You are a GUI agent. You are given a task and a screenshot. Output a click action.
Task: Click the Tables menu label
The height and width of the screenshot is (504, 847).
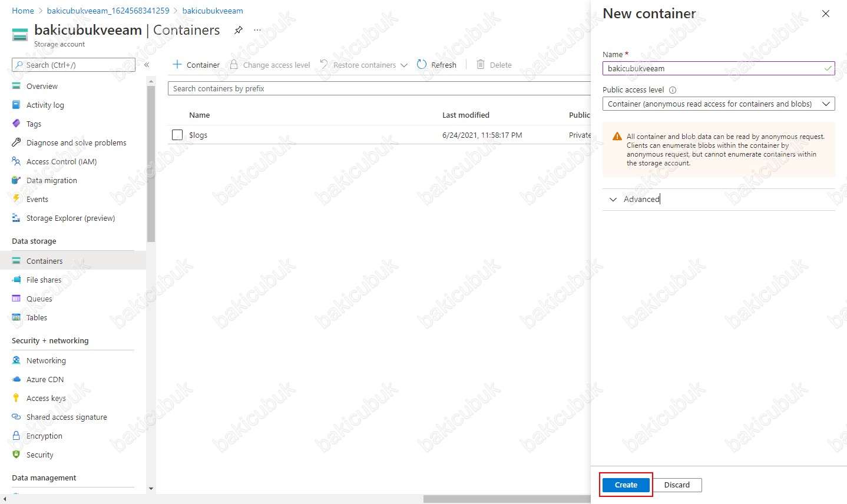click(x=37, y=317)
